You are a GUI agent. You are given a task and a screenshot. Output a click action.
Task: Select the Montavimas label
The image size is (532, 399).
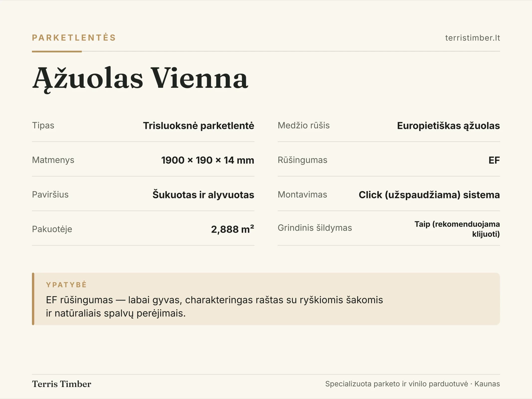302,195
